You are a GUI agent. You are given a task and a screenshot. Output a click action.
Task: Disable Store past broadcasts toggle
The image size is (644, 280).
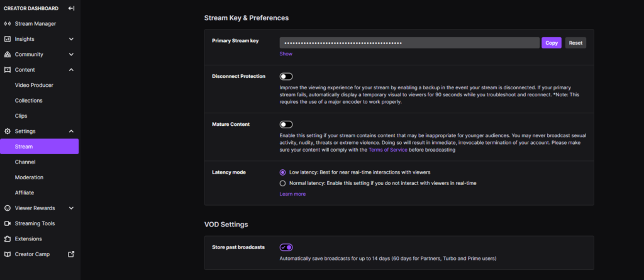click(286, 247)
